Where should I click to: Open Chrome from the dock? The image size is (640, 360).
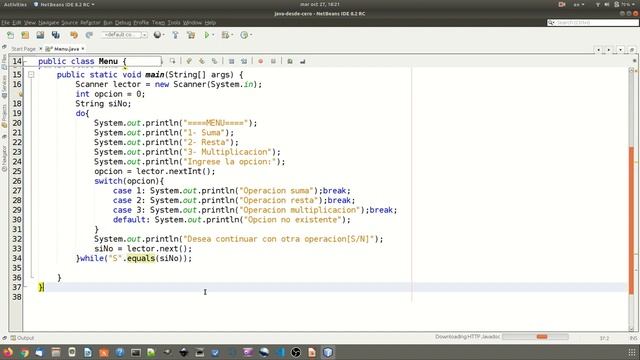(x=24, y=352)
